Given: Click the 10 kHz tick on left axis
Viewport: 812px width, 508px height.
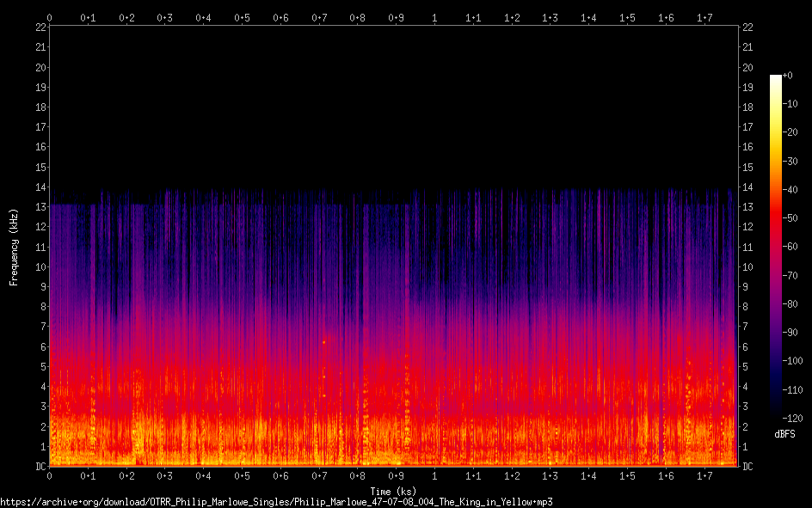Looking at the screenshot, I should click(x=40, y=267).
